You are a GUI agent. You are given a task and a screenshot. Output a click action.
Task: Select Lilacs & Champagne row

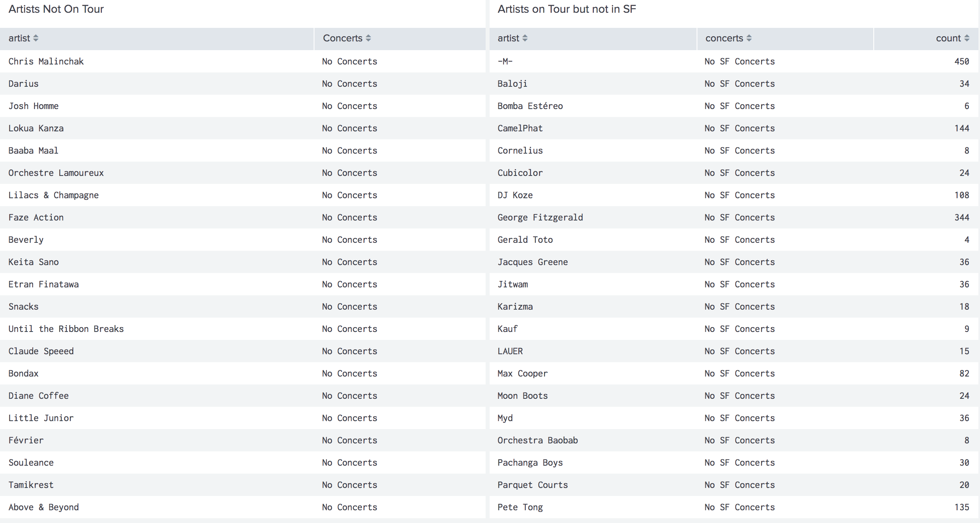point(243,195)
